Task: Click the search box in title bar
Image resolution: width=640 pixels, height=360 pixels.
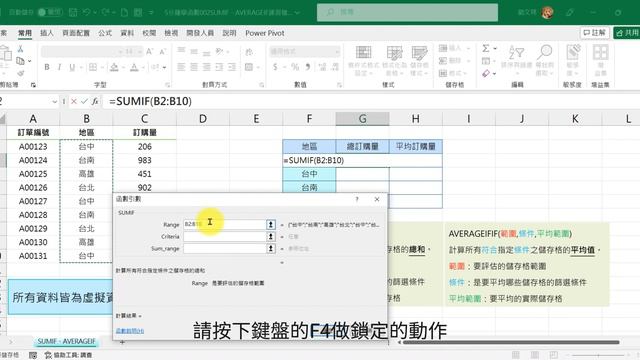Action: (x=407, y=12)
